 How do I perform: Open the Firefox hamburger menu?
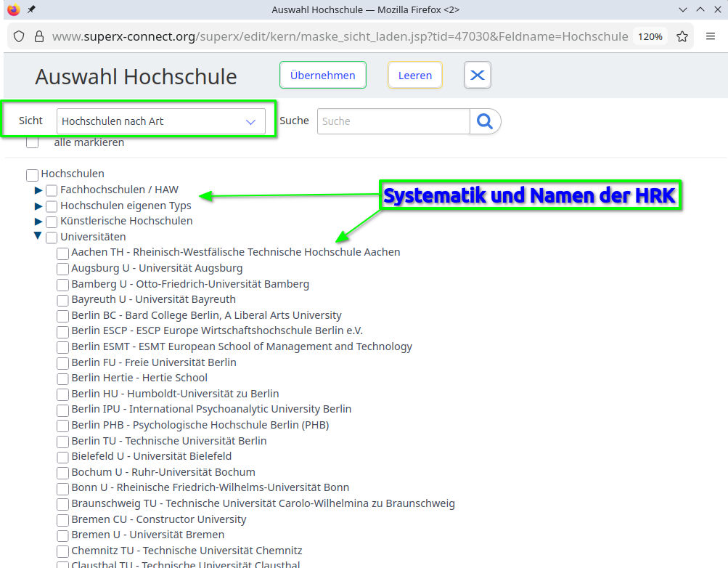tap(711, 36)
